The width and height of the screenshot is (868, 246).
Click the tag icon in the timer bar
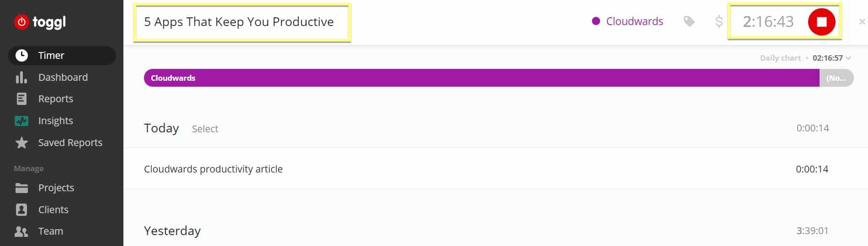(x=689, y=21)
